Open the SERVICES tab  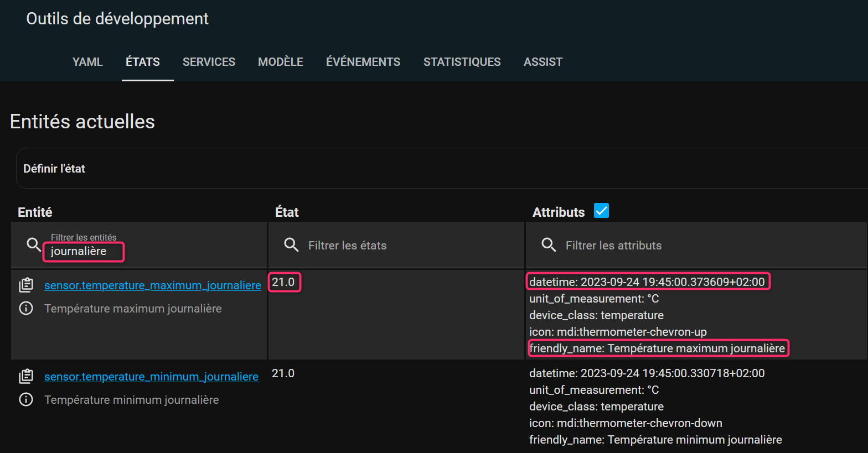point(209,62)
